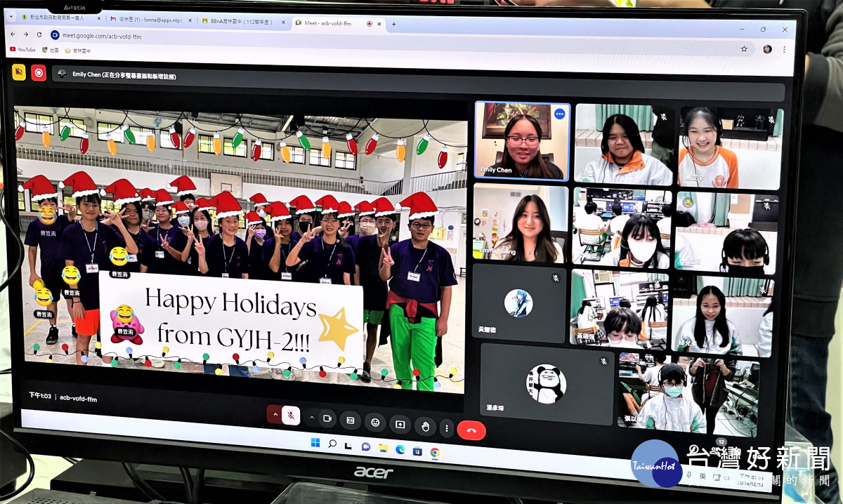The width and height of the screenshot is (843, 504).
Task: Switch to the first browser tab
Action: tap(58, 17)
